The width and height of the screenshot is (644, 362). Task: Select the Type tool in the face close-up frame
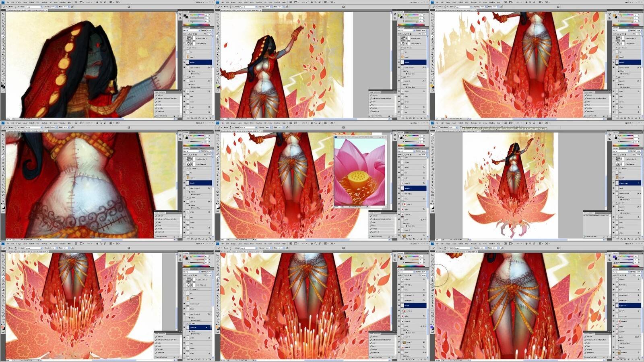click(3, 61)
